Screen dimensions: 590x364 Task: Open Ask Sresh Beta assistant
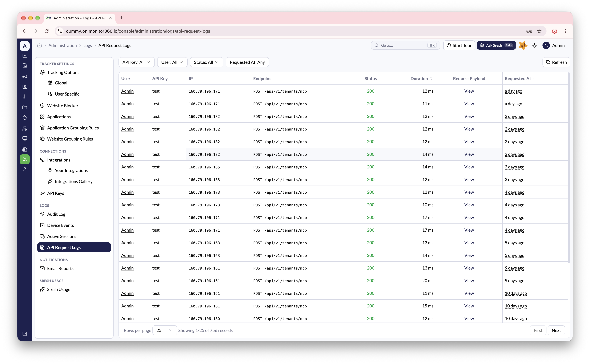click(x=496, y=45)
